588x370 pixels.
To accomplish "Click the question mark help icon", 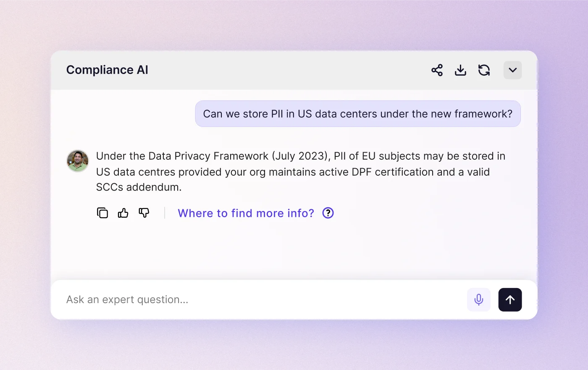I will coord(328,213).
